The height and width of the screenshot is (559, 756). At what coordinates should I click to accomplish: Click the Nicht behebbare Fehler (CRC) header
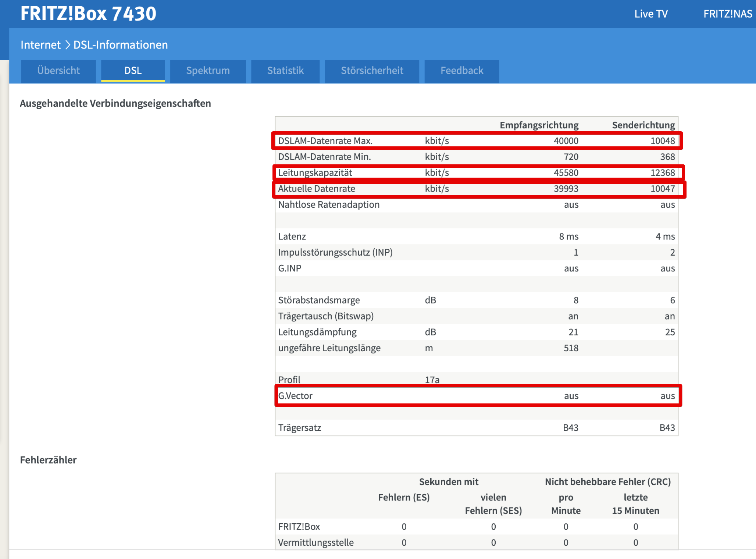pos(608,482)
